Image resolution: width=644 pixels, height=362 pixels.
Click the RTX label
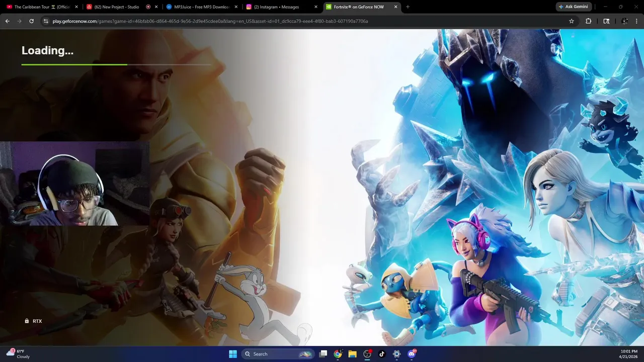tap(37, 321)
